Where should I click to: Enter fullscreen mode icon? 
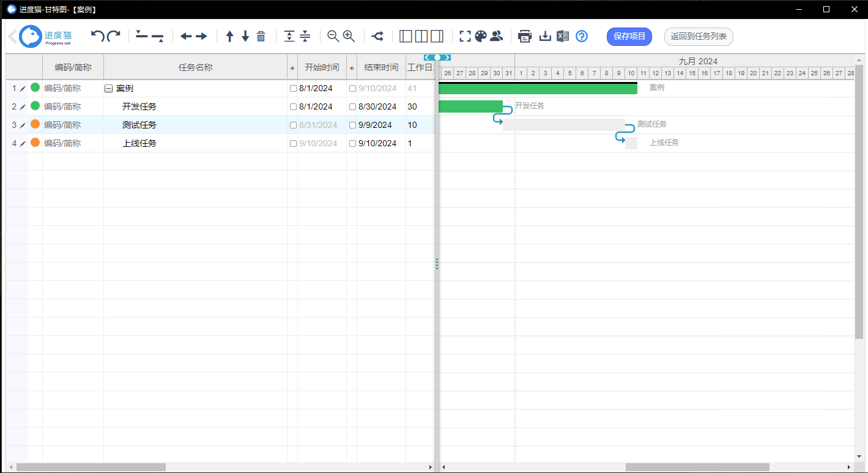click(466, 36)
